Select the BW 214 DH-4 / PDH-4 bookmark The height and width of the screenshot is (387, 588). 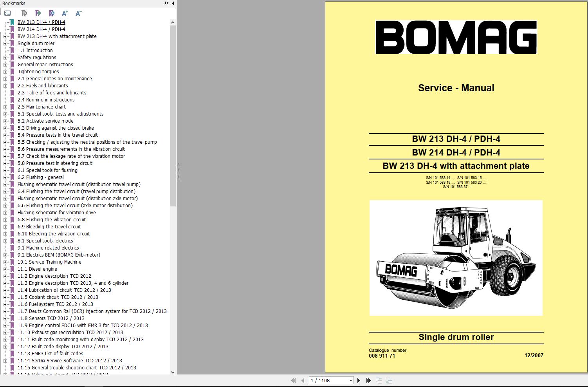tap(41, 29)
